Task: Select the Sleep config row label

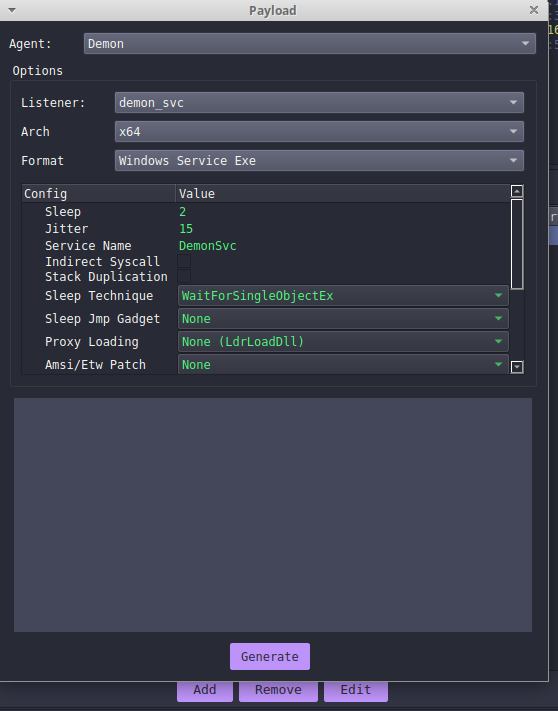Action: pyautogui.click(x=63, y=212)
